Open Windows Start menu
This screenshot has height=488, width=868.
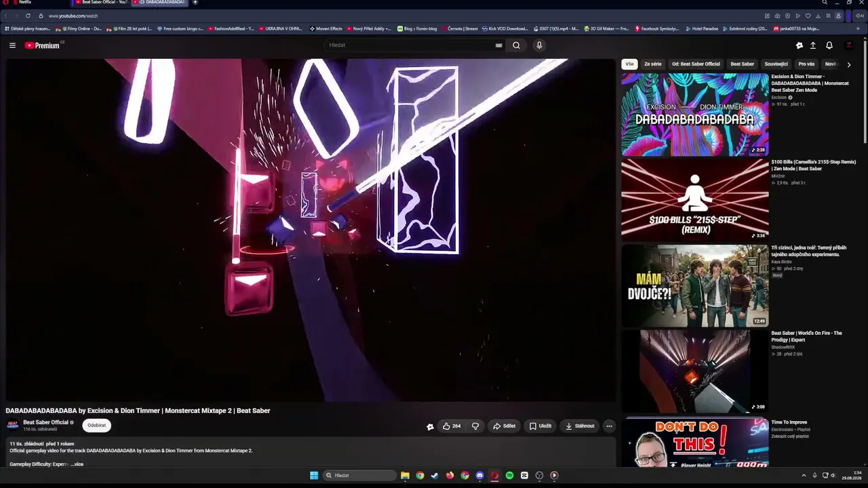314,475
